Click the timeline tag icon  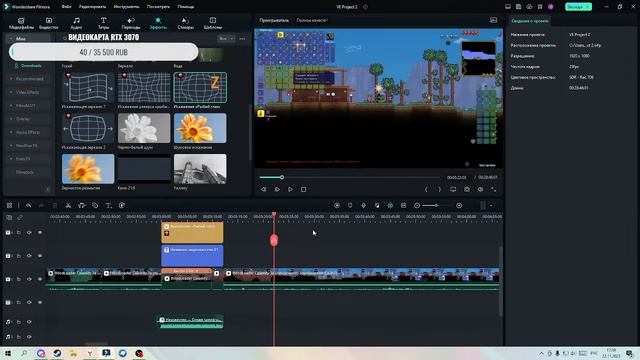[x=95, y=205]
